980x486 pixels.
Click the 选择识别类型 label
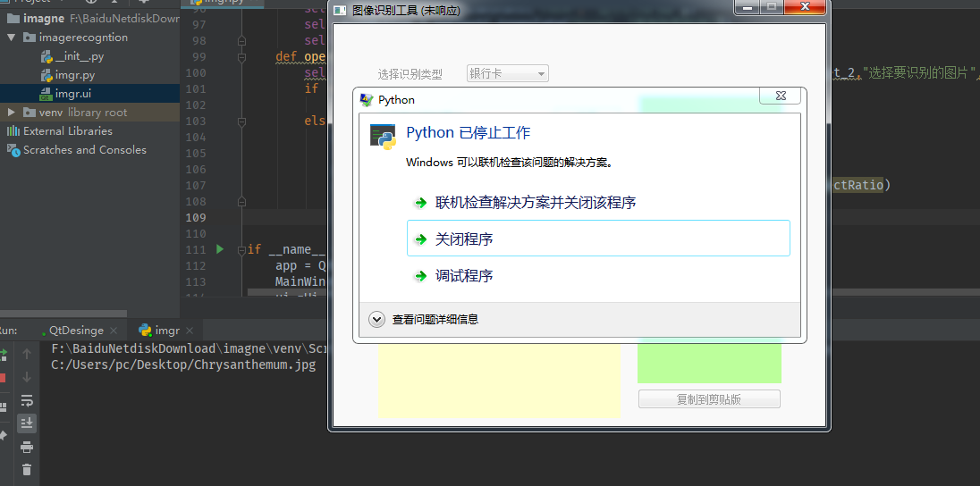coord(410,74)
